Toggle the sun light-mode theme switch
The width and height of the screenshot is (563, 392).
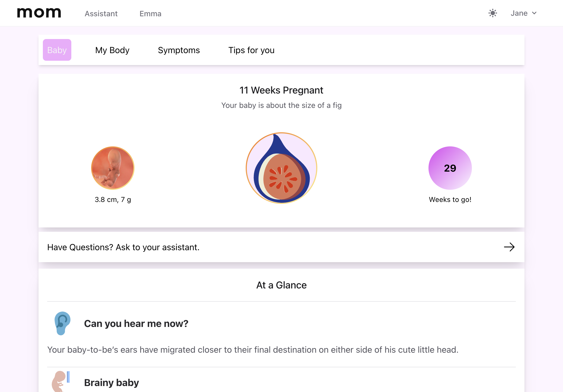[x=492, y=13]
